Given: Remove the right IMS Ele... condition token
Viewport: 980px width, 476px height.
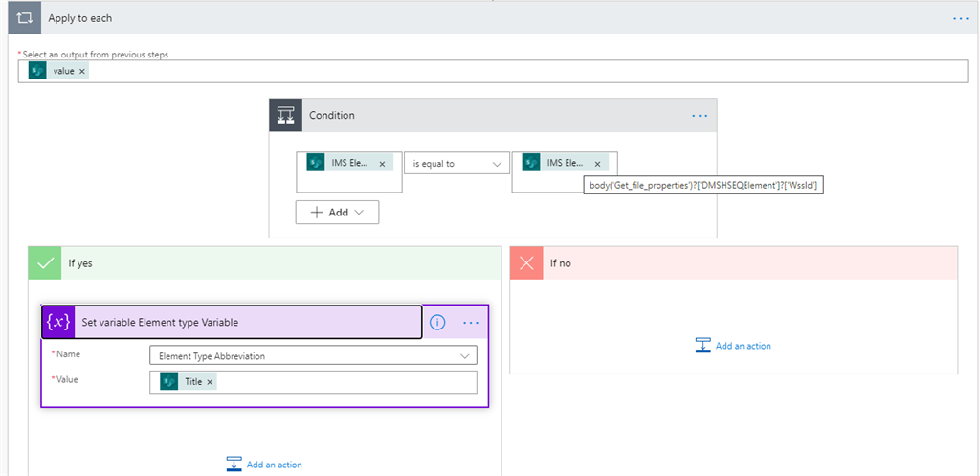Looking at the screenshot, I should point(597,164).
